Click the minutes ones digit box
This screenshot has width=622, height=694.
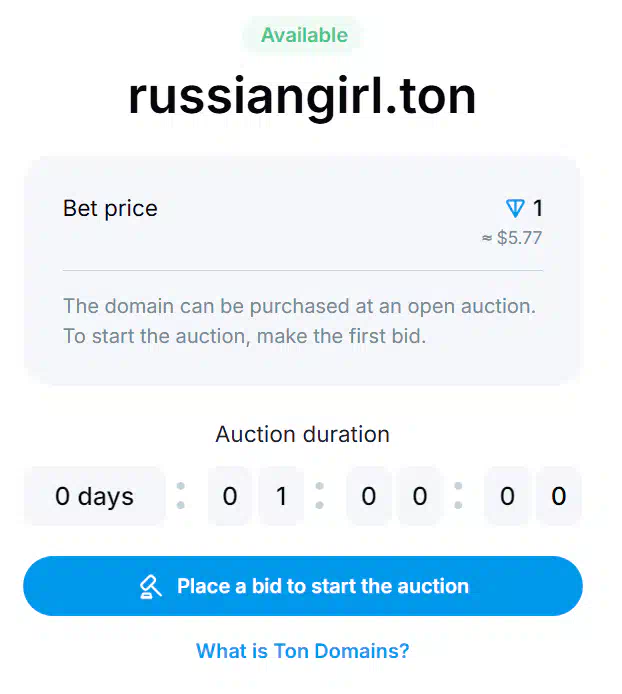[x=420, y=496]
